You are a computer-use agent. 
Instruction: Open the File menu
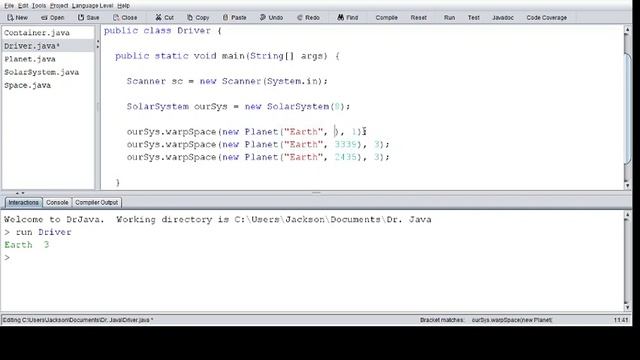click(x=9, y=6)
